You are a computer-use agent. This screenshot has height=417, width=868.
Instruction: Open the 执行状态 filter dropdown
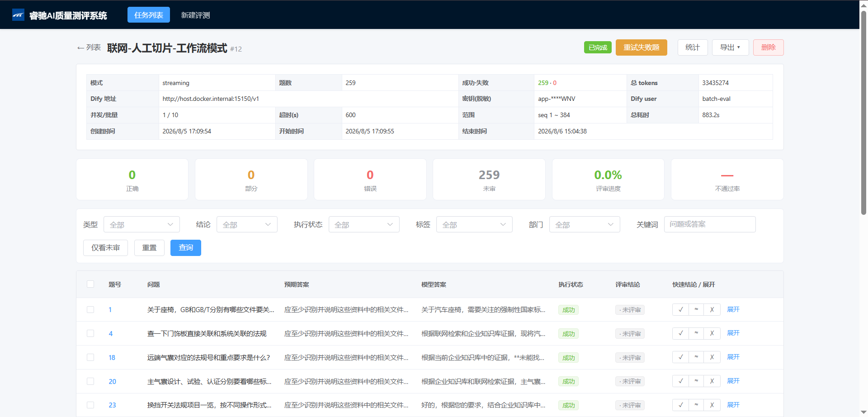(x=364, y=224)
